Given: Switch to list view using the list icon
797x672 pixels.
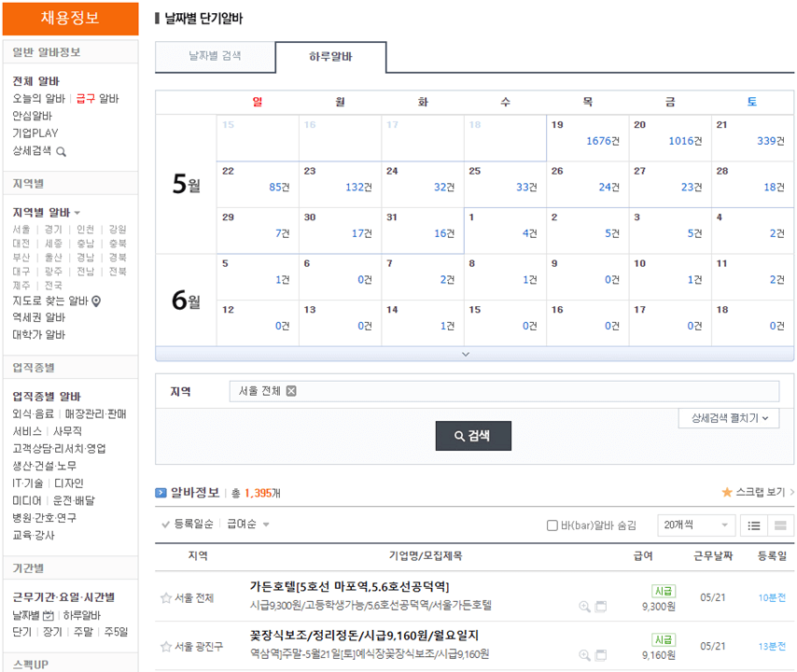Looking at the screenshot, I should point(755,525).
